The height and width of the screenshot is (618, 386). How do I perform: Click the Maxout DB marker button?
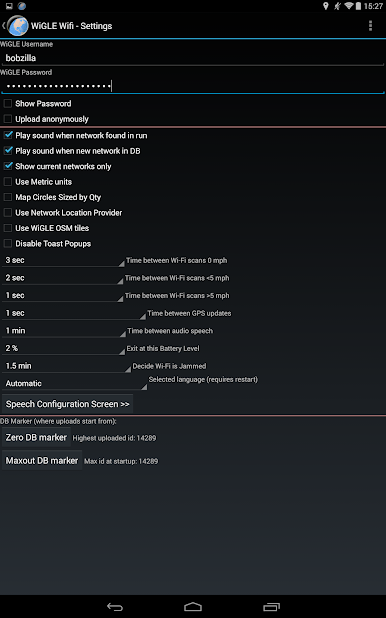coord(42,460)
